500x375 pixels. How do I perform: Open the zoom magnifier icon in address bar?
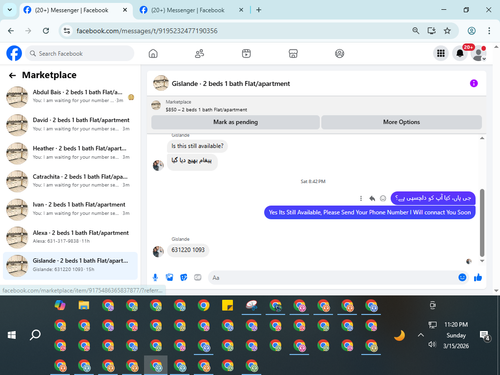coord(415,31)
